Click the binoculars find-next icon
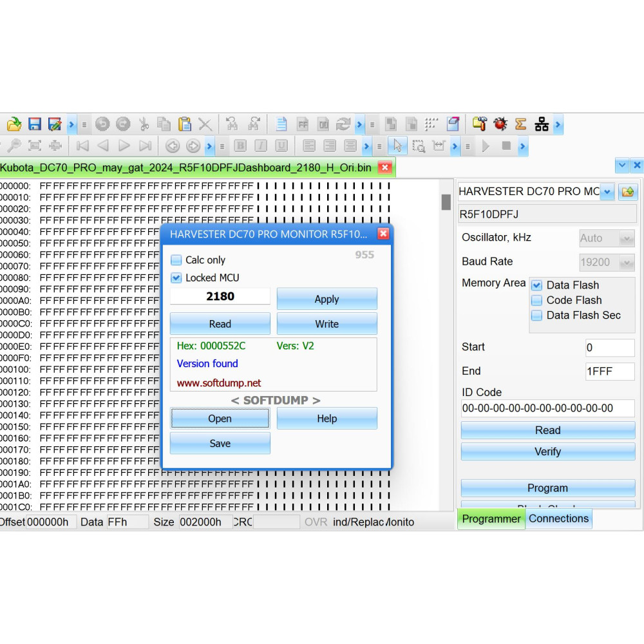 pos(254,124)
